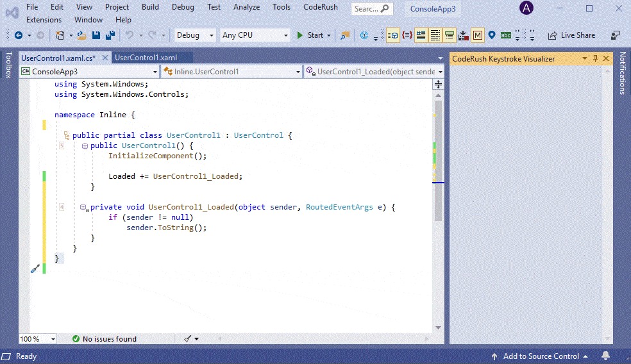The width and height of the screenshot is (631, 364).
Task: Open the notifications bell in status bar
Action: [x=606, y=356]
